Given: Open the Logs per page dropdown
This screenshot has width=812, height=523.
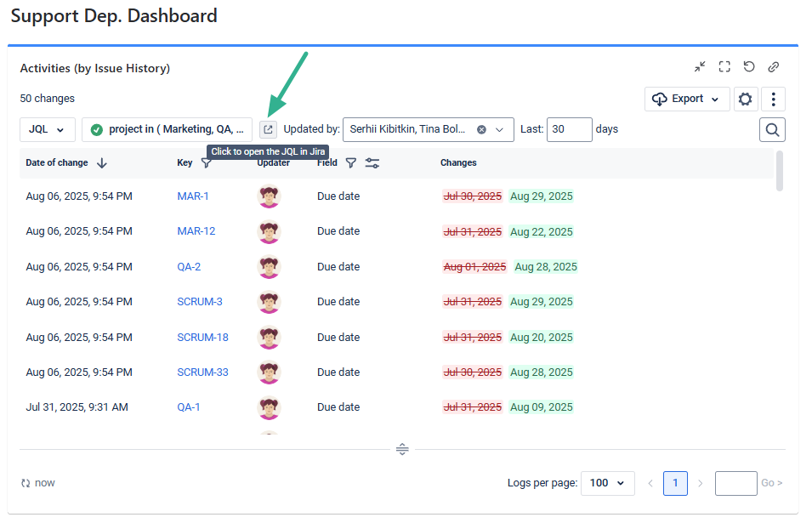Looking at the screenshot, I should 607,483.
